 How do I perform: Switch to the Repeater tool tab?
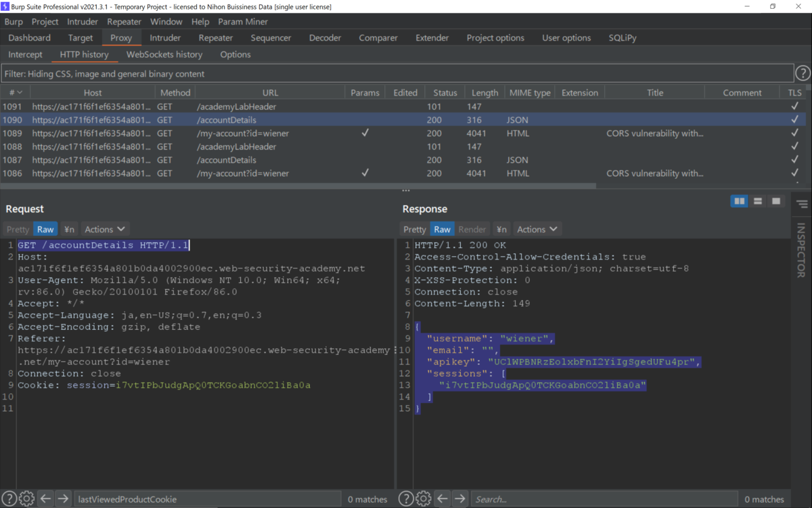(x=216, y=38)
